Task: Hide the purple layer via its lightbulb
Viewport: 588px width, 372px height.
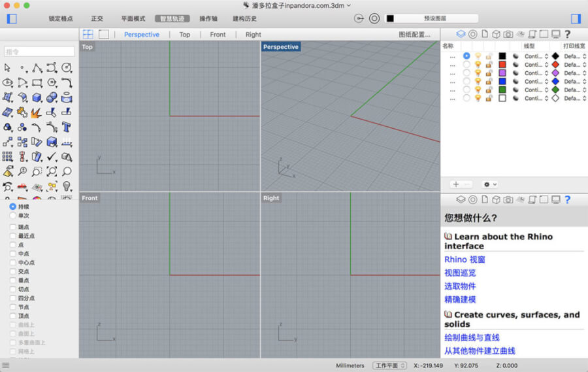Action: (x=478, y=73)
